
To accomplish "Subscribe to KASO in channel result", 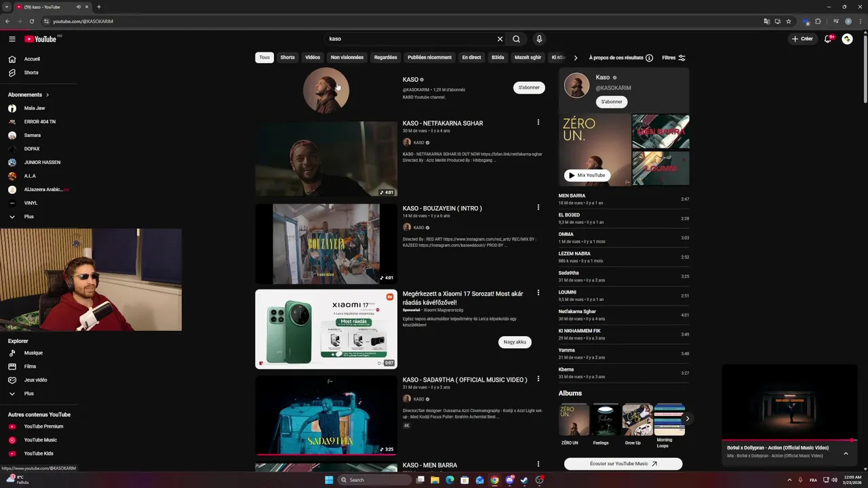I will pos(529,87).
